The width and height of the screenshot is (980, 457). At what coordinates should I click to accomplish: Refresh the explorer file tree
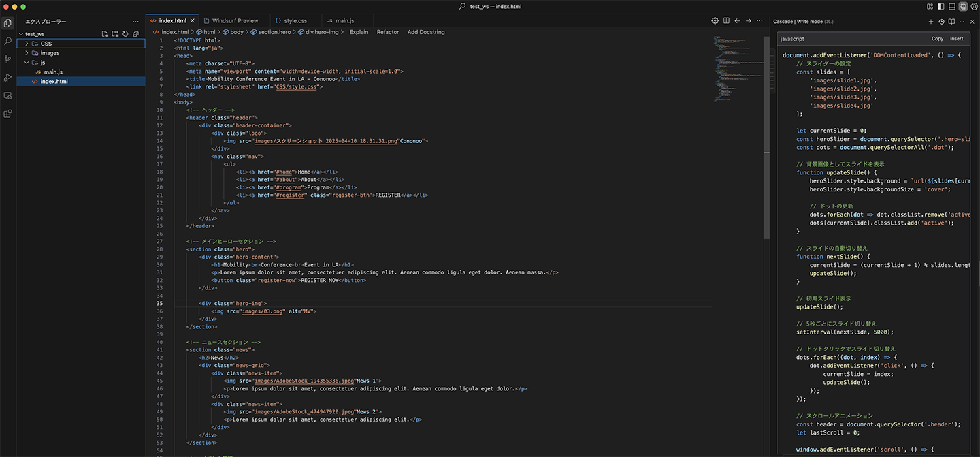pyautogui.click(x=125, y=34)
